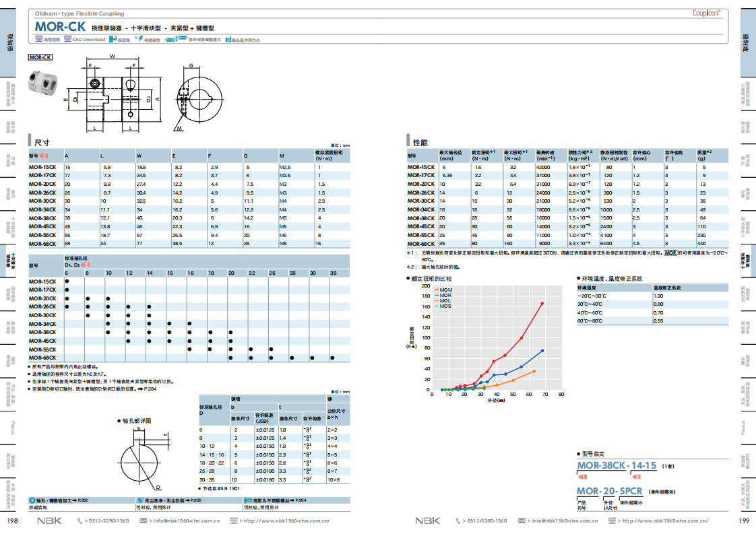The width and height of the screenshot is (756, 534).
Task: Click info@nbk1560-chn.com.cn on page 199
Action: click(565, 521)
